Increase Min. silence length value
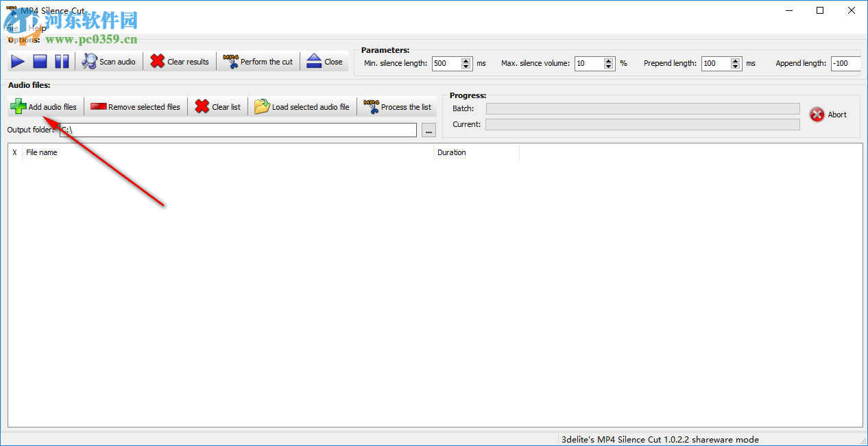 (x=466, y=60)
